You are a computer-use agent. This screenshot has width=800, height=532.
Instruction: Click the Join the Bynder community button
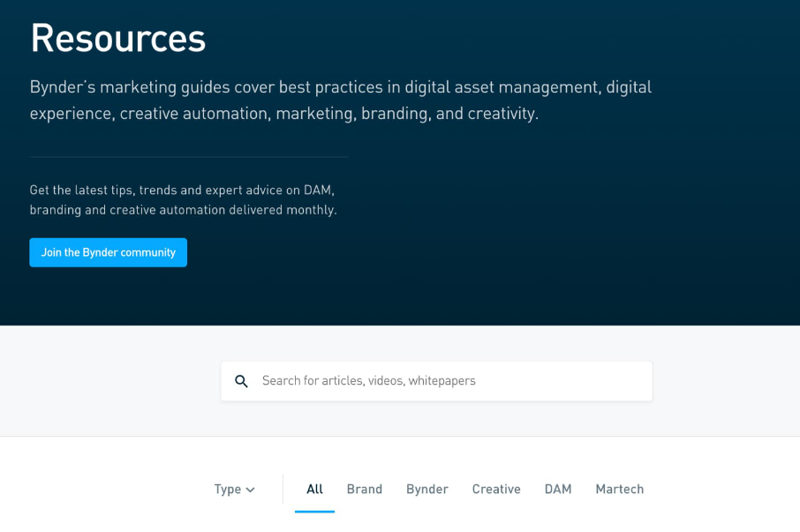tap(108, 252)
